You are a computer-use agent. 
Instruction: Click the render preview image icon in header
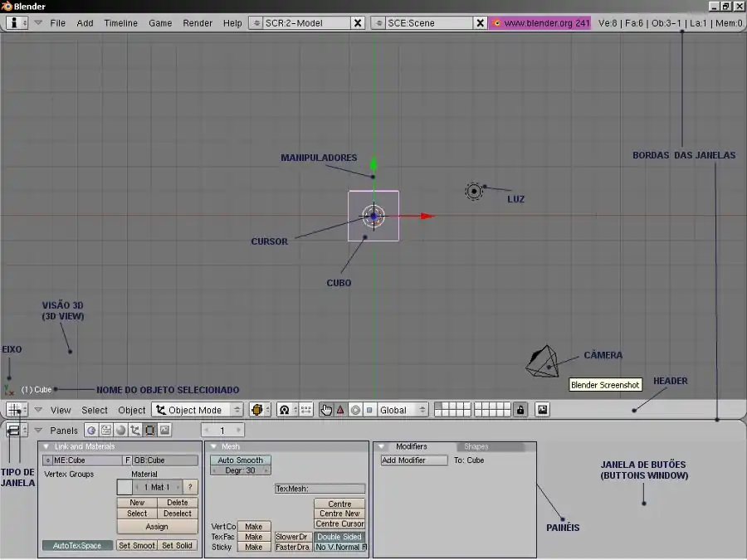542,410
